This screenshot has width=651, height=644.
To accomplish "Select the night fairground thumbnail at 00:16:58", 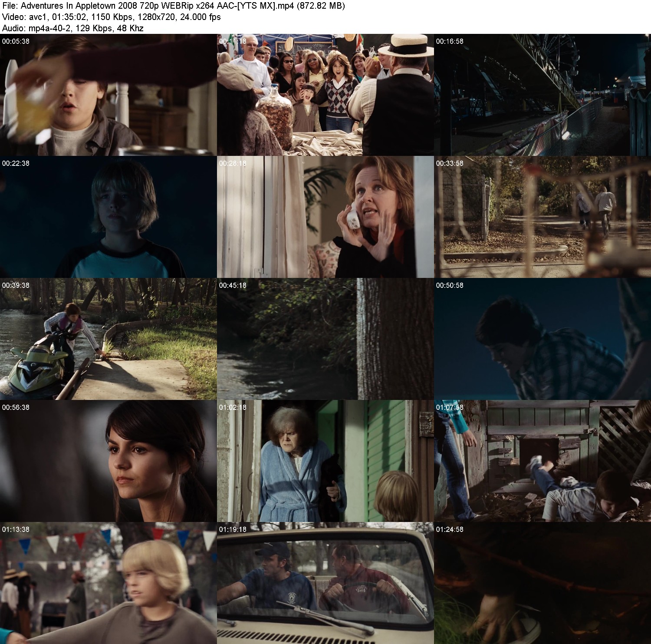I will (x=542, y=95).
